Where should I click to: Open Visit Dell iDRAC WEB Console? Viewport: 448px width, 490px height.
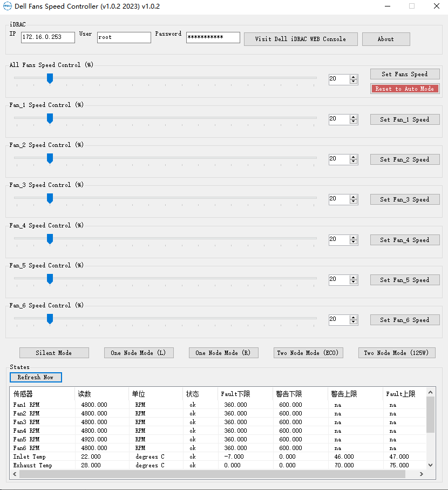tap(301, 39)
